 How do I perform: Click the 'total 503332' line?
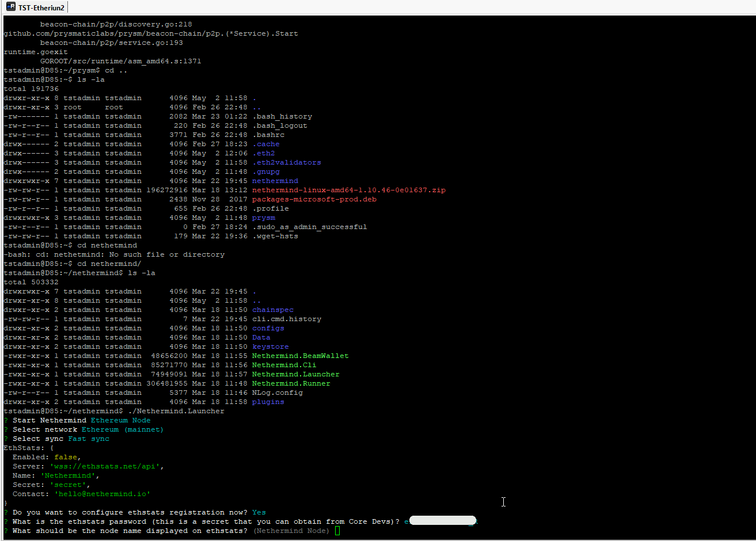(31, 282)
